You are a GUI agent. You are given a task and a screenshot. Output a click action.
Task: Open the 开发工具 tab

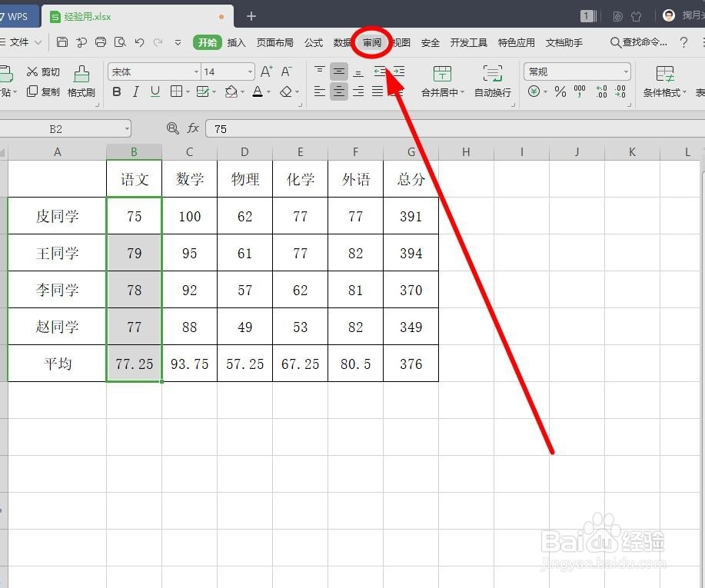(468, 43)
